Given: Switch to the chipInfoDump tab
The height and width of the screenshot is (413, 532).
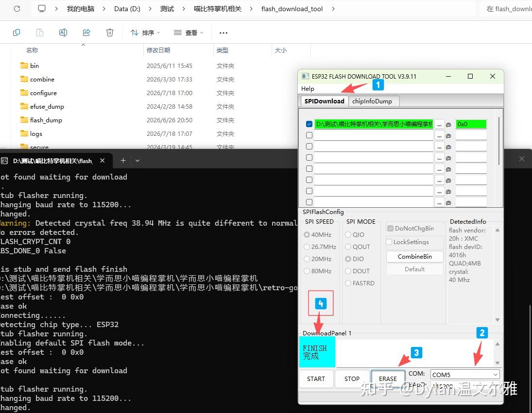Looking at the screenshot, I should (372, 101).
